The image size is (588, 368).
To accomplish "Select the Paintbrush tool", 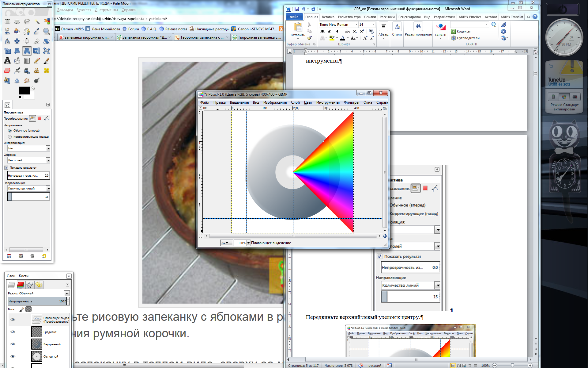I will tap(47, 61).
